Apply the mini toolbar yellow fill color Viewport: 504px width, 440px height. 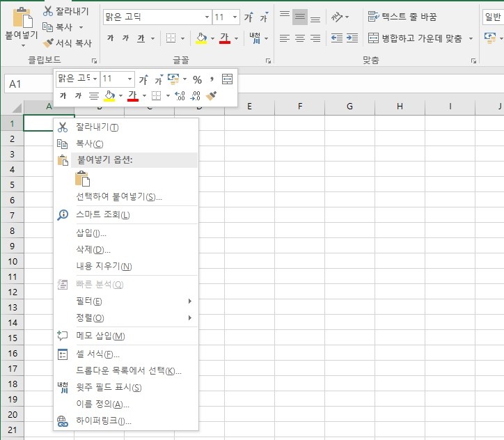coord(109,95)
